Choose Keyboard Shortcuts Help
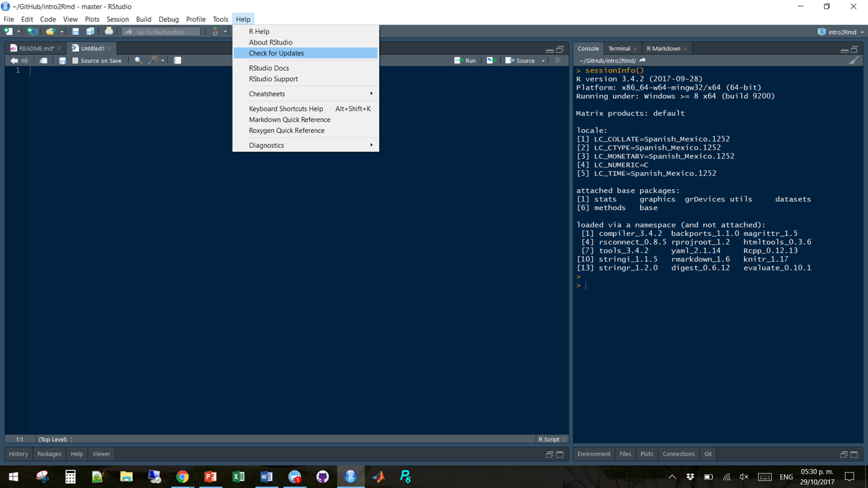The width and height of the screenshot is (868, 488). (x=305, y=108)
